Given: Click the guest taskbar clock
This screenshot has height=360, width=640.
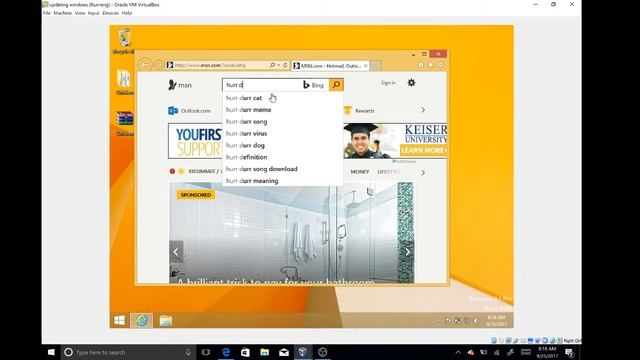Looking at the screenshot, I should 496,320.
